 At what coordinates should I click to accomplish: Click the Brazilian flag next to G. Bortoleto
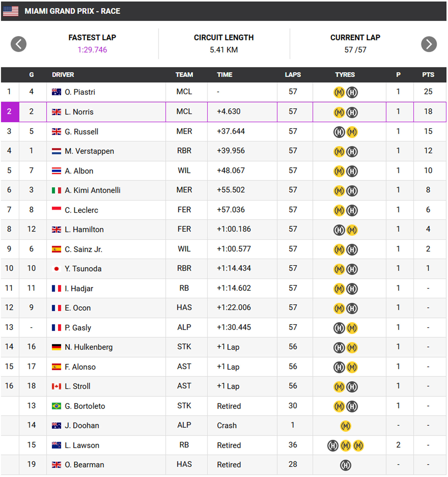point(56,406)
